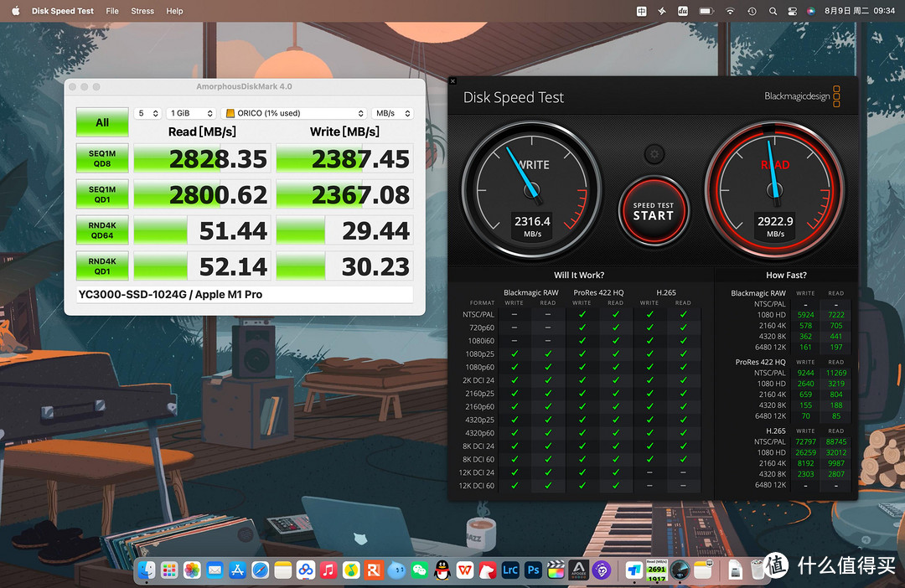This screenshot has width=905, height=588.
Task: Click the READ speed gauge
Action: coord(774,189)
